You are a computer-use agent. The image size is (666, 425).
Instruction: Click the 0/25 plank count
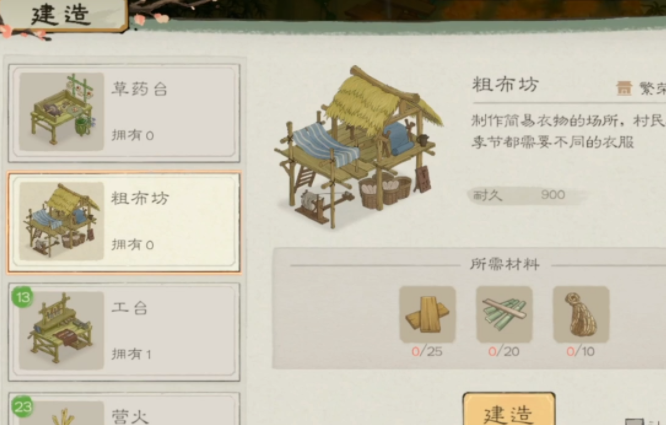coord(427,352)
